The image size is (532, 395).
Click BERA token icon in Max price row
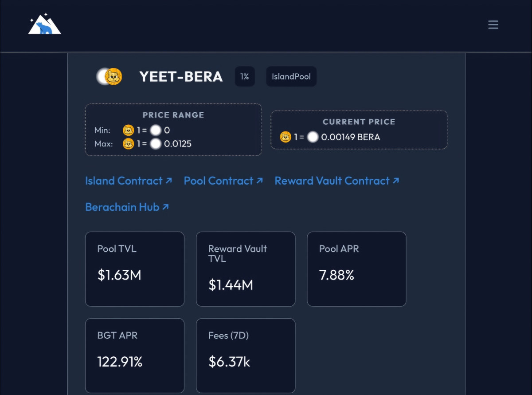click(x=155, y=144)
